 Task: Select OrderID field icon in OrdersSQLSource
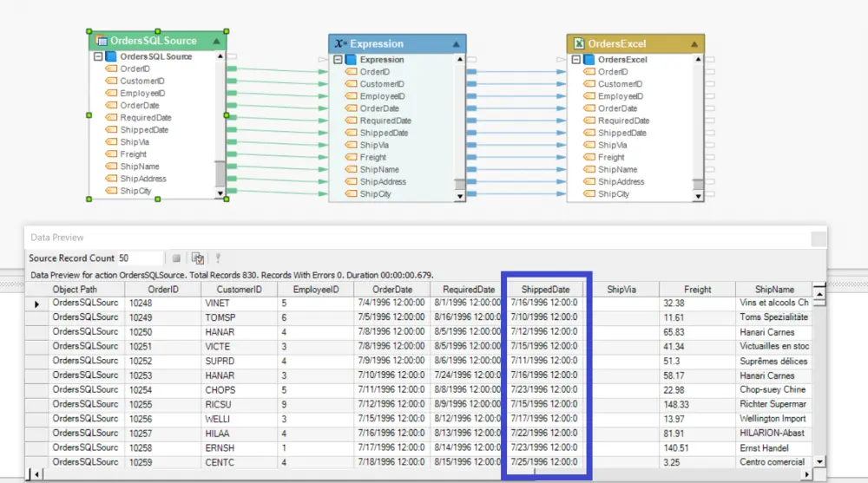(111, 69)
